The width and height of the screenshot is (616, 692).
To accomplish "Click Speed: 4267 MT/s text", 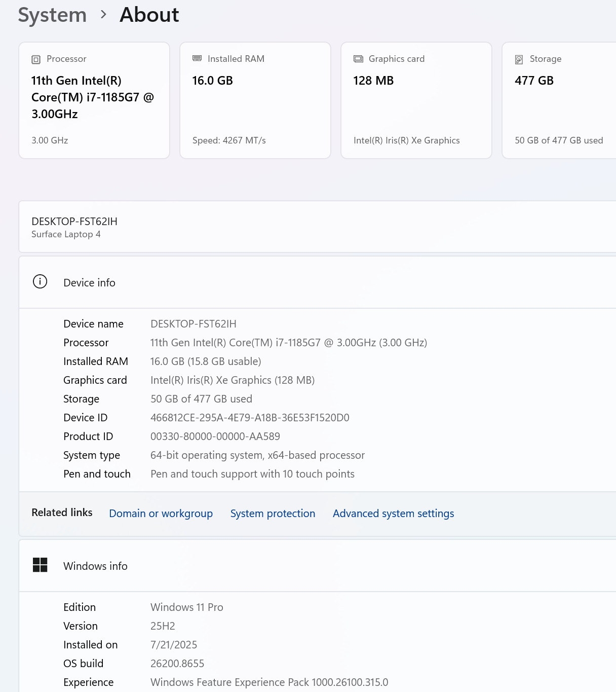I will point(229,140).
